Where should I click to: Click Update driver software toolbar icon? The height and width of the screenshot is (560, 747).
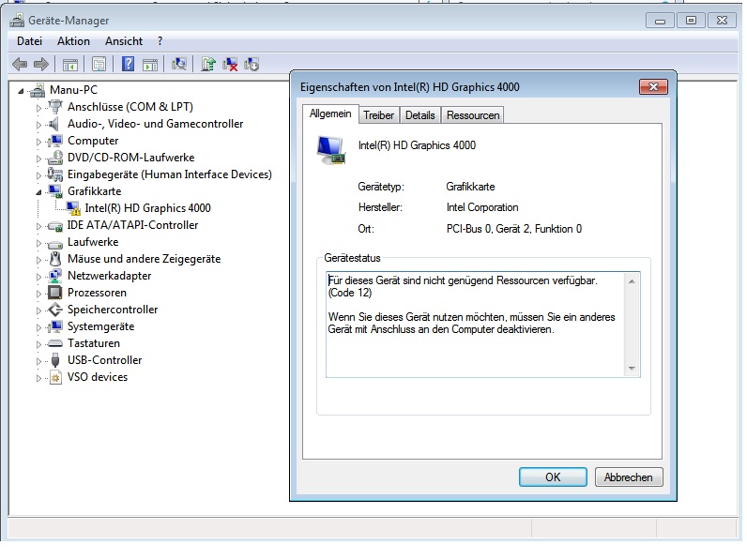click(208, 64)
